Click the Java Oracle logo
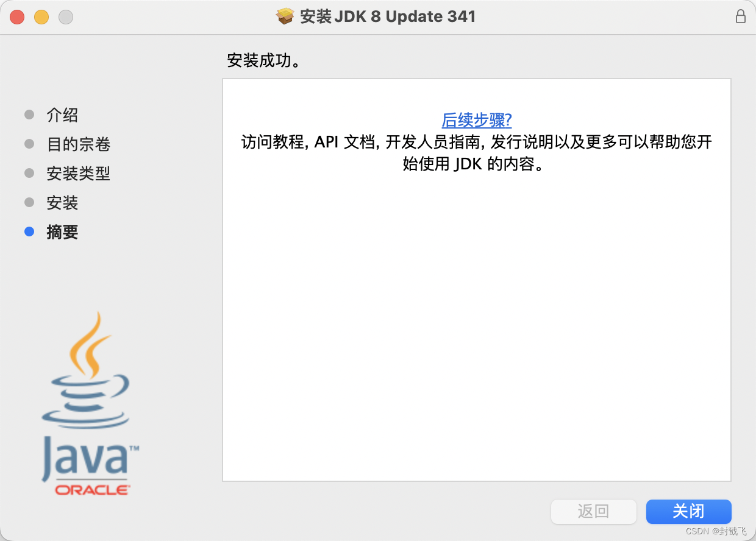This screenshot has width=756, height=541. point(90,403)
